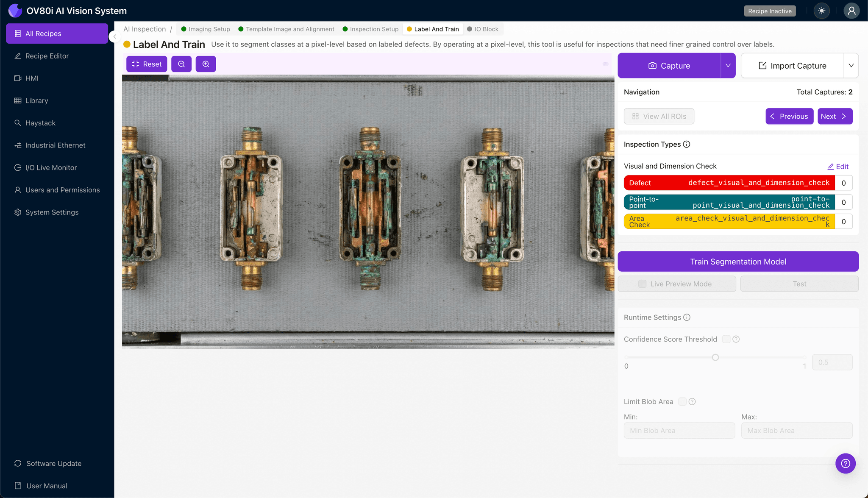868x498 pixels.
Task: Click the zoom out magnifier icon
Action: click(181, 64)
